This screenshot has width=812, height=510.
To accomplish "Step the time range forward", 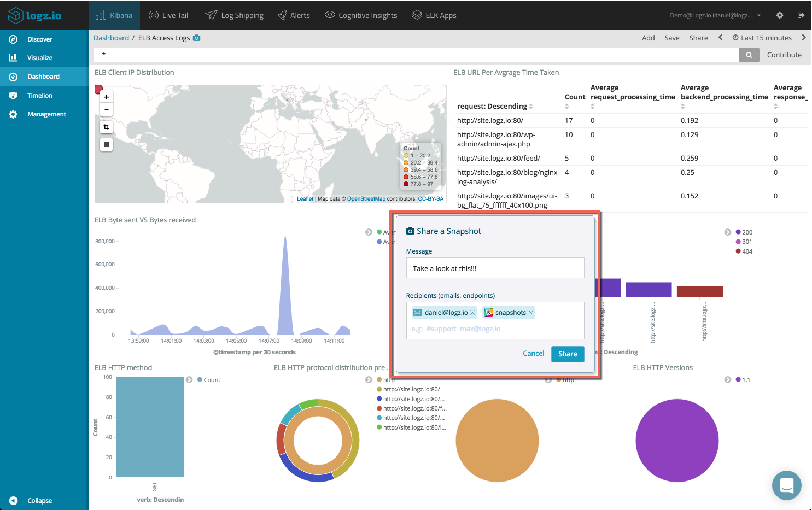I will click(803, 37).
